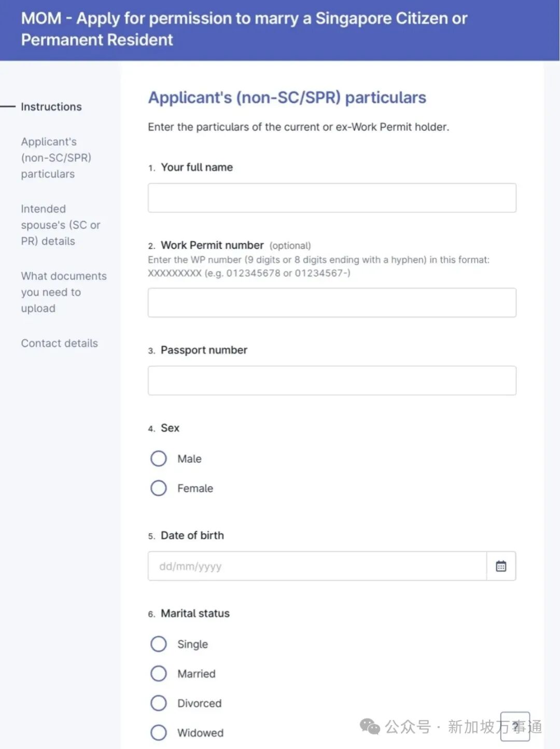Click the Work Permit number field
Screen dimensions: 560x749
point(332,302)
